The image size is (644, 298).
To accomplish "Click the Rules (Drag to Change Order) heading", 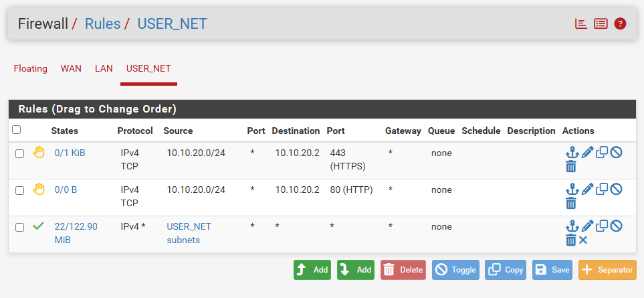I will 98,109.
